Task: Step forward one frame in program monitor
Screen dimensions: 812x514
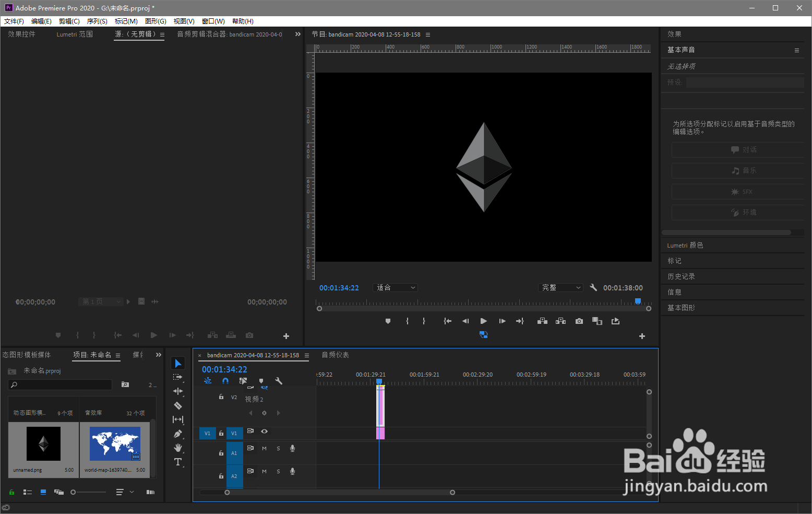Action: click(502, 321)
